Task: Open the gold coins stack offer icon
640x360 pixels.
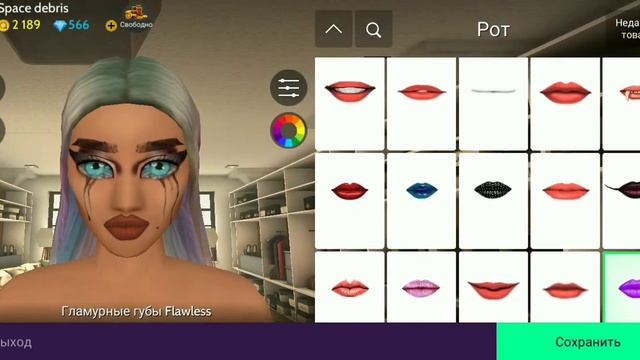Action: pos(136,13)
